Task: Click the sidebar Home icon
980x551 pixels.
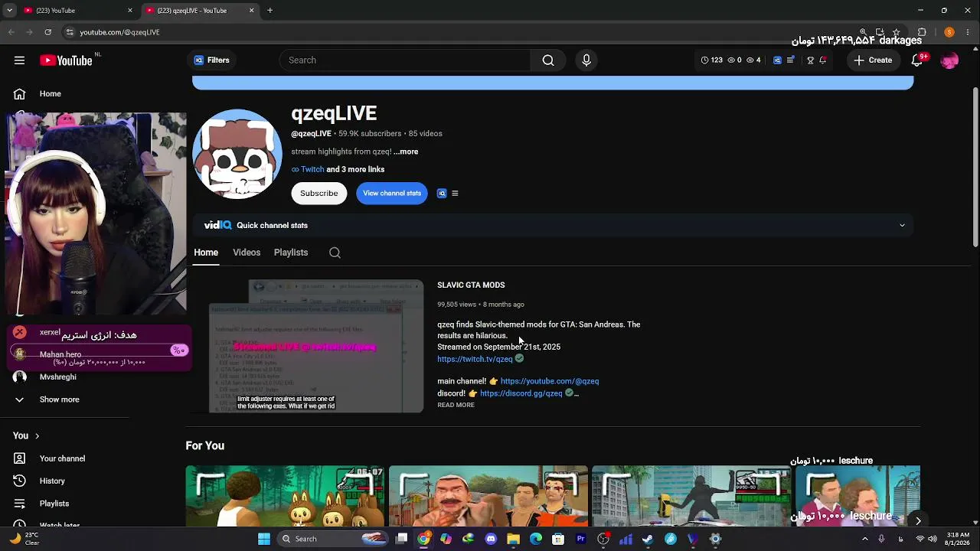Action: (19, 94)
